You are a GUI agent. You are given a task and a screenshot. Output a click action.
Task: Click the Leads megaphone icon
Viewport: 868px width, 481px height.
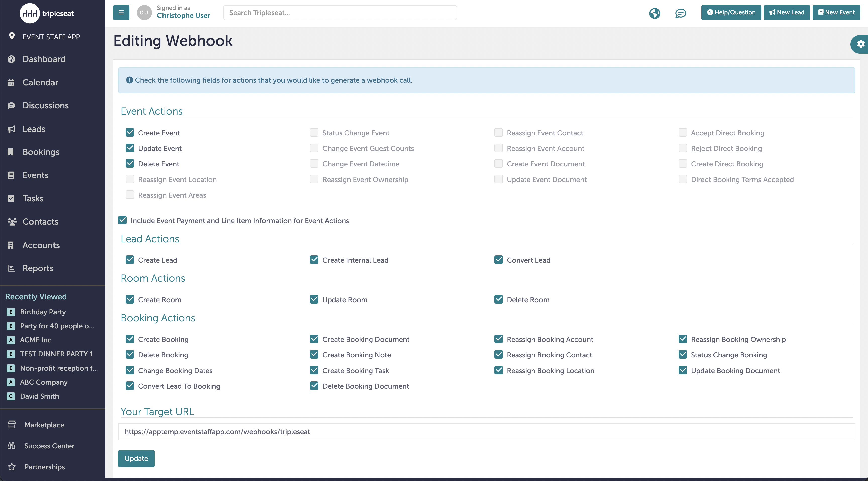[x=11, y=129]
